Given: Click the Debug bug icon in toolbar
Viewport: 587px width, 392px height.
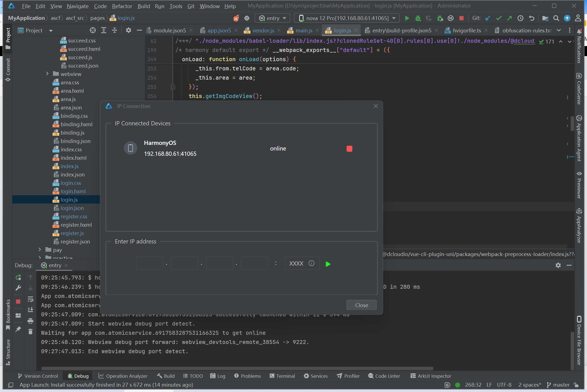Looking at the screenshot, I should [x=418, y=18].
